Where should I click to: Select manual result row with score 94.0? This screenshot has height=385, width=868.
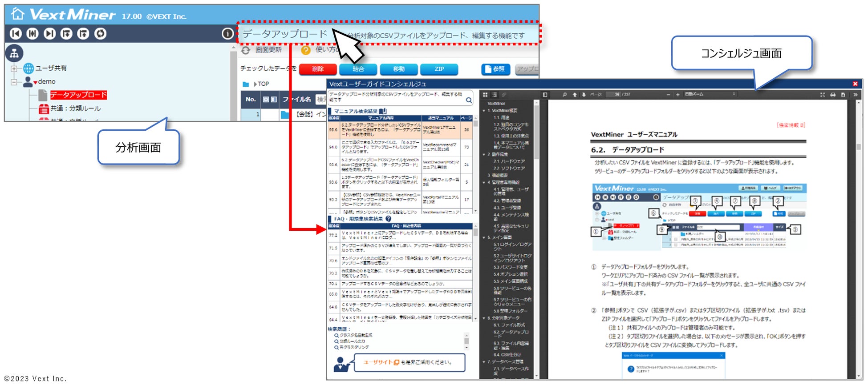pyautogui.click(x=400, y=147)
